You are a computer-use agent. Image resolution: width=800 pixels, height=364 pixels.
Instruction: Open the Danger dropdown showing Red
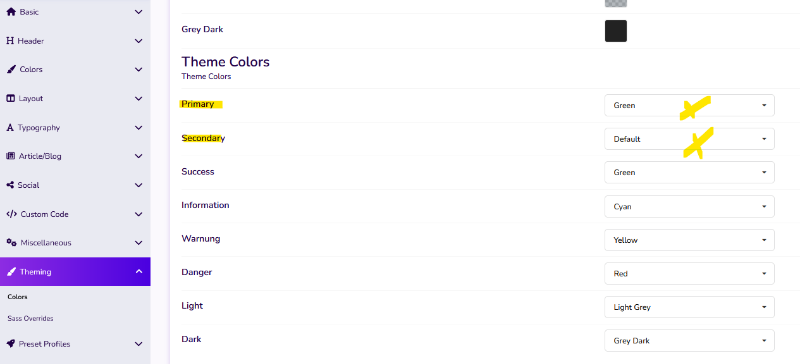tap(689, 274)
